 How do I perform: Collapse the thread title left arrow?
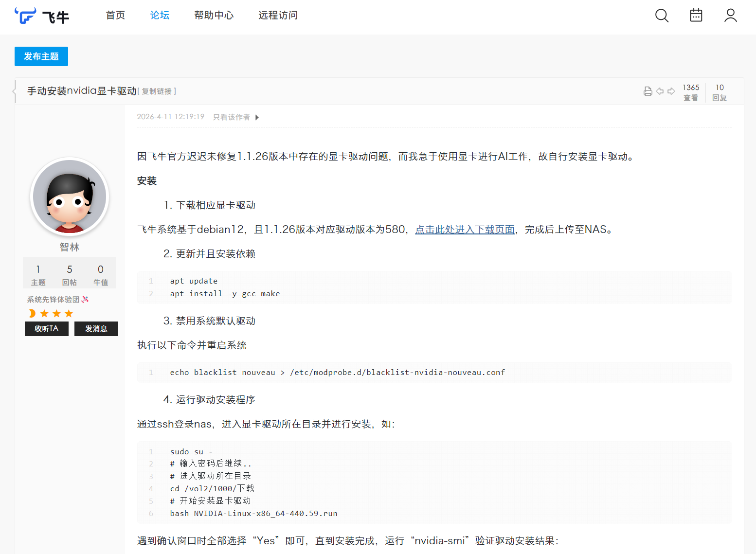[x=14, y=91]
